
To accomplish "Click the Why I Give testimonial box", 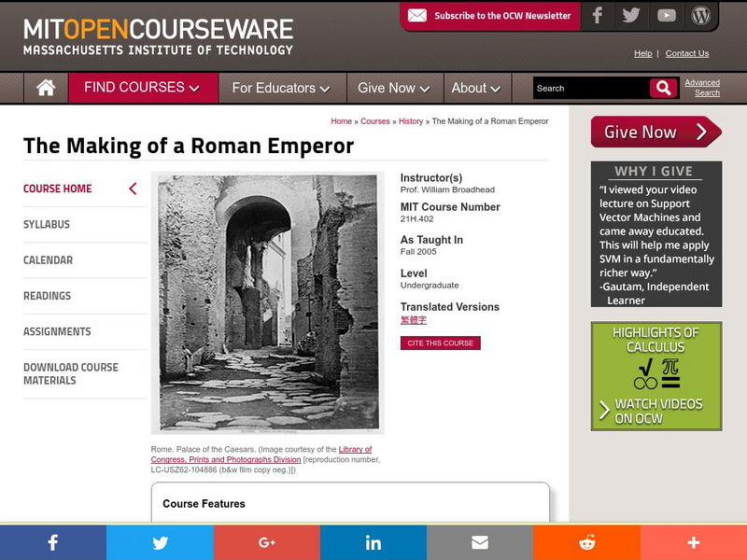I will point(656,234).
